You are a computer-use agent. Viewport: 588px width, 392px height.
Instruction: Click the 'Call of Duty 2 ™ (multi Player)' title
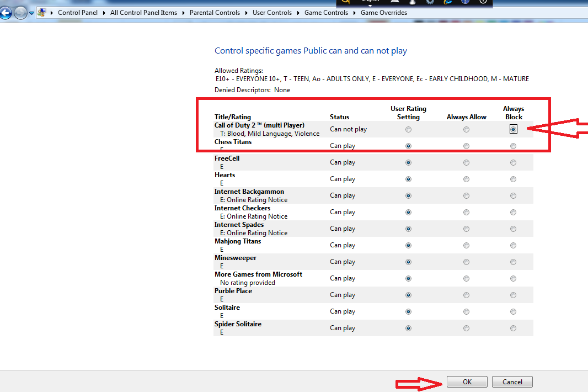pos(259,125)
